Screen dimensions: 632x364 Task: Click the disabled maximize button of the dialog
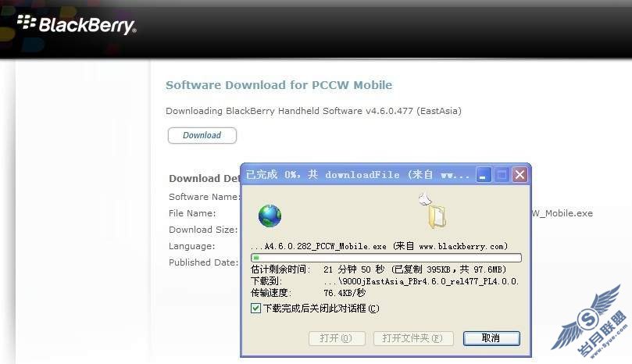point(502,175)
